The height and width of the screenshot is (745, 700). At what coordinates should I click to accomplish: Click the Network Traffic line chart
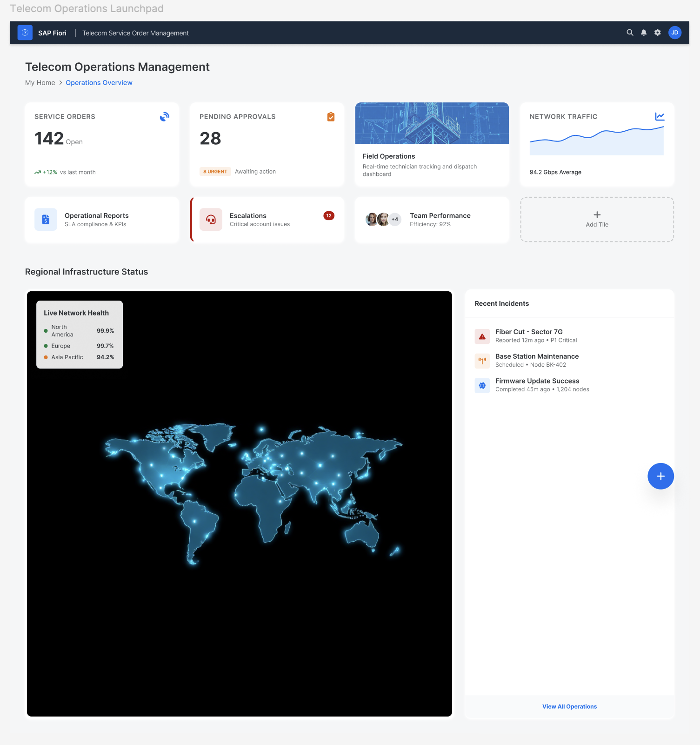pyautogui.click(x=597, y=141)
